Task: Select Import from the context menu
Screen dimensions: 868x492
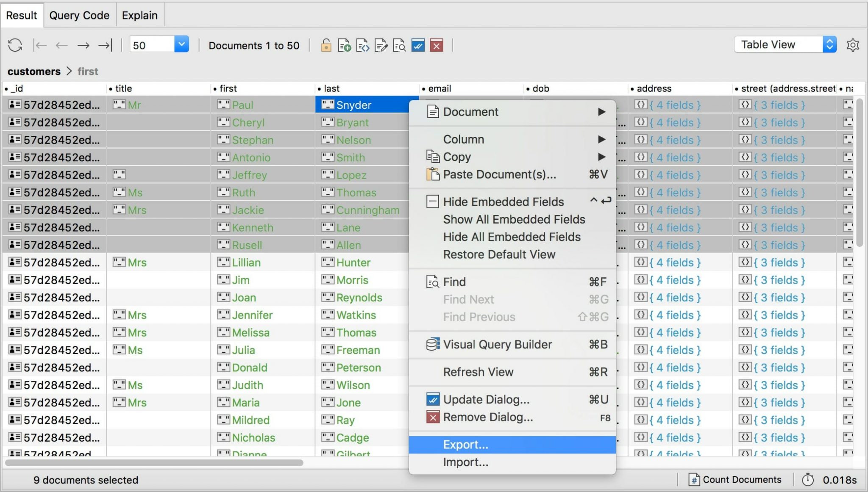Action: (x=465, y=462)
